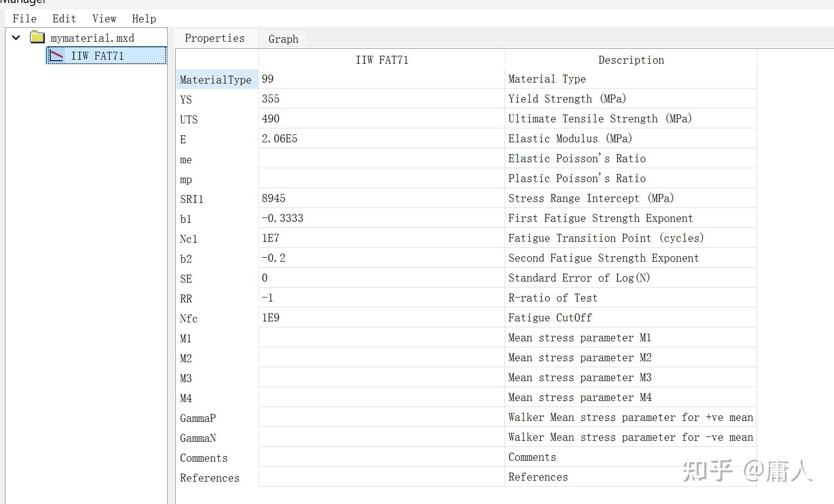Open the View menu
This screenshot has height=504, width=834.
pos(104,19)
